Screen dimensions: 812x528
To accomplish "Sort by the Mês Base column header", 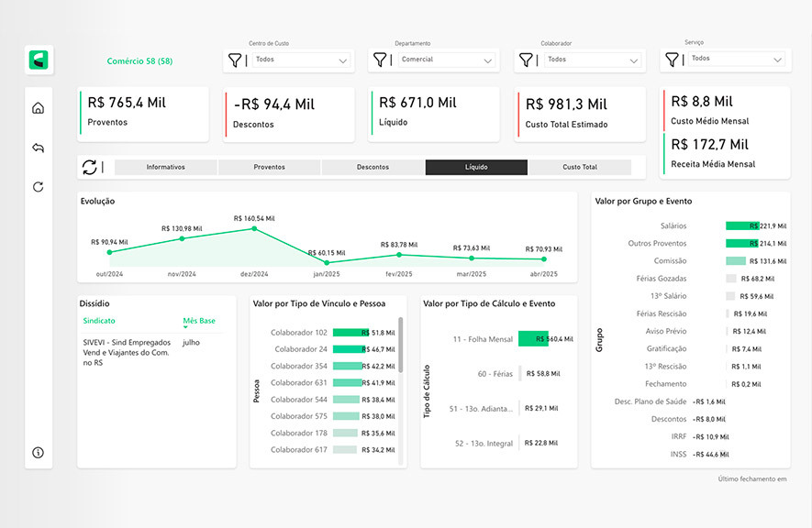I will pos(199,321).
